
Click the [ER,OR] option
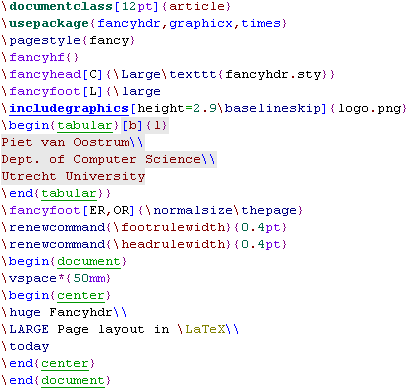tap(108, 210)
